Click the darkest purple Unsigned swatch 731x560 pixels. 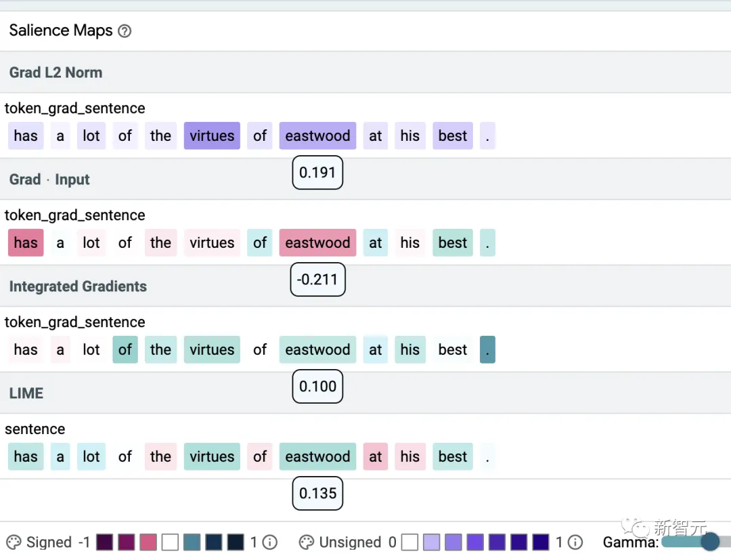click(541, 542)
